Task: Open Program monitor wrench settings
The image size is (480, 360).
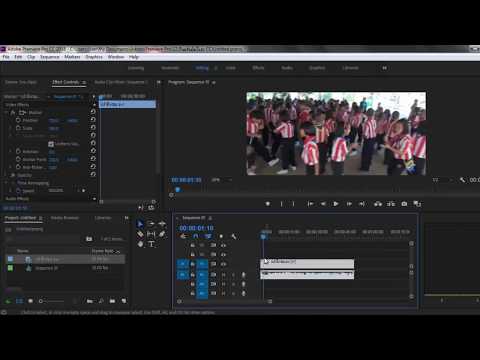Action: pyautogui.click(x=462, y=180)
